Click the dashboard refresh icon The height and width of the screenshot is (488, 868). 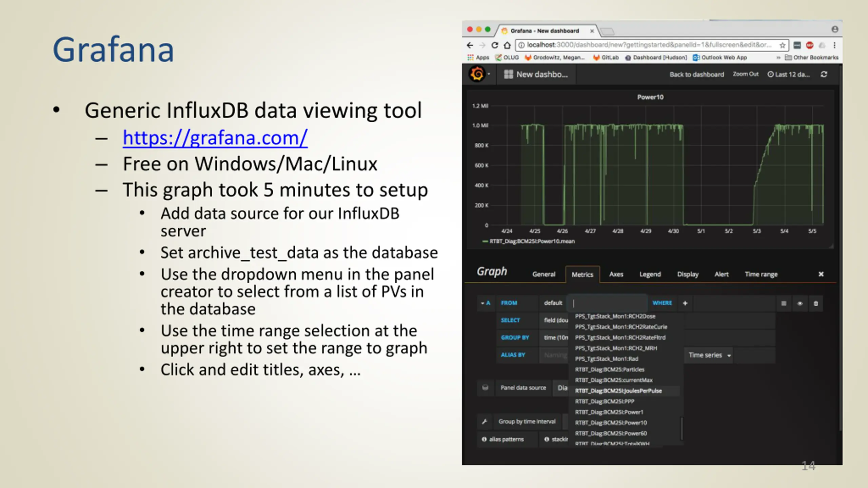(x=824, y=74)
